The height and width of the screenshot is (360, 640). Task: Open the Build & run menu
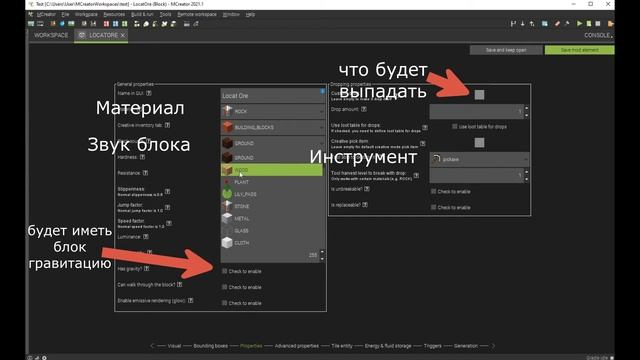(142, 14)
